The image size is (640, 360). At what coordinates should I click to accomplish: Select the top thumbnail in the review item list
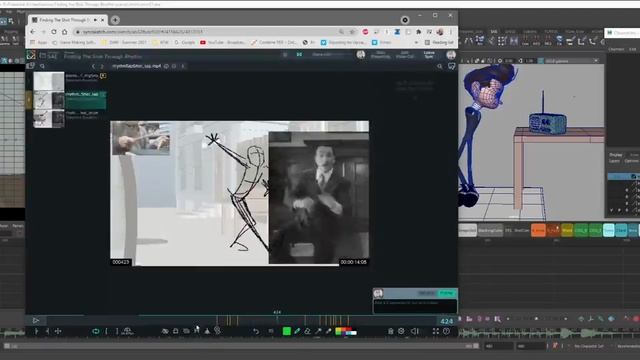[x=49, y=81]
